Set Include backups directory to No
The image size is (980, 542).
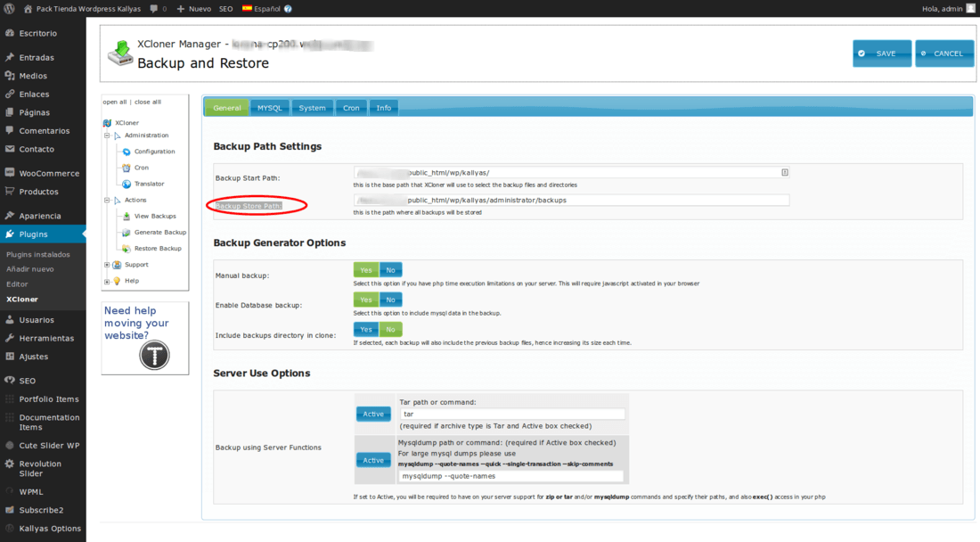point(390,330)
